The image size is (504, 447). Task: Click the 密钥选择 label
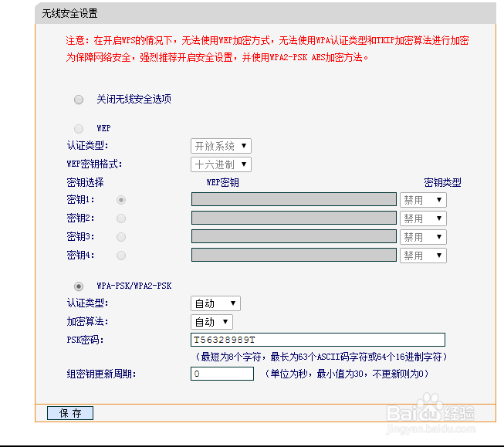click(x=85, y=183)
